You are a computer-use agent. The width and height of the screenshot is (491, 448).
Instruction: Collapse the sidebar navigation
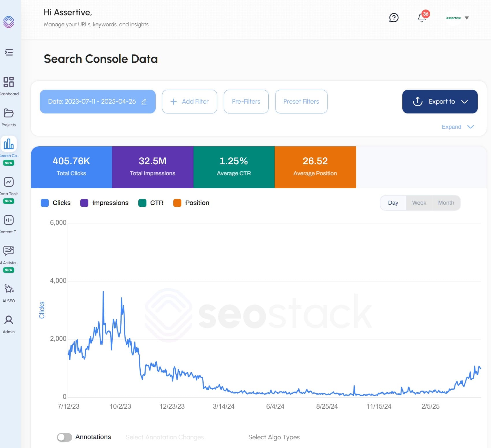(x=9, y=53)
